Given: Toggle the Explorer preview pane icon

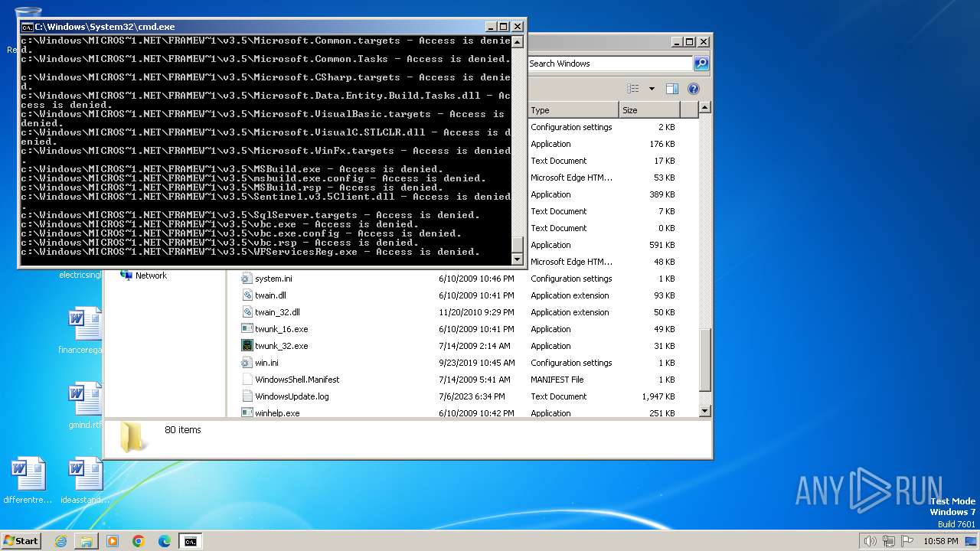Looking at the screenshot, I should tap(671, 89).
